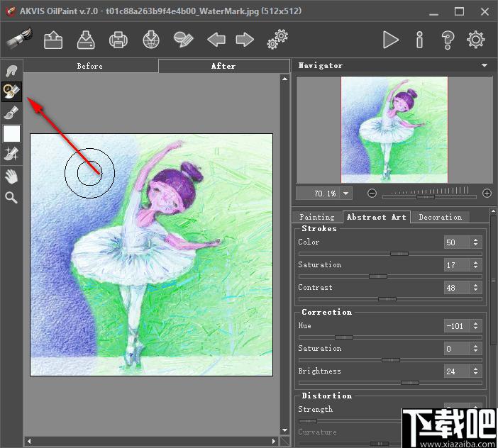Viewport: 498px width, 448px height.
Task: Adjust the Correction Saturation stepper
Action: [475, 349]
